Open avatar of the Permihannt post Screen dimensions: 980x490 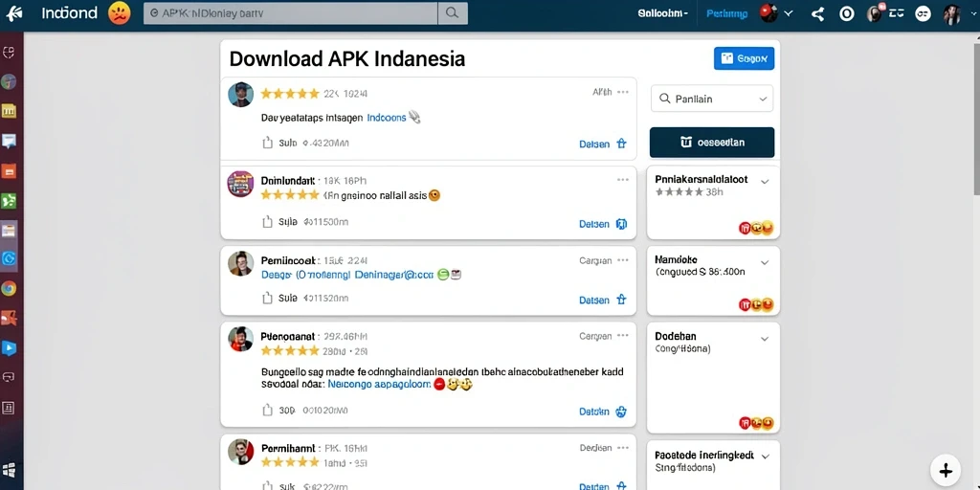click(240, 452)
